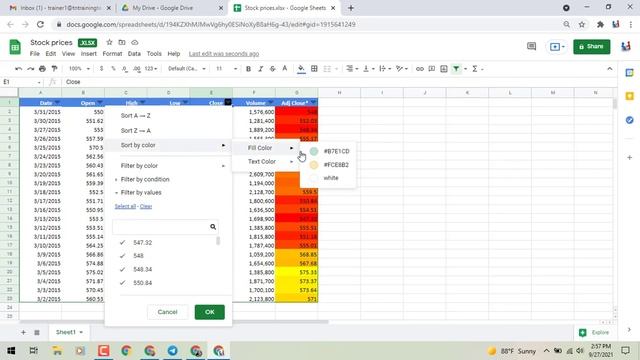Open the File menu

35,54
